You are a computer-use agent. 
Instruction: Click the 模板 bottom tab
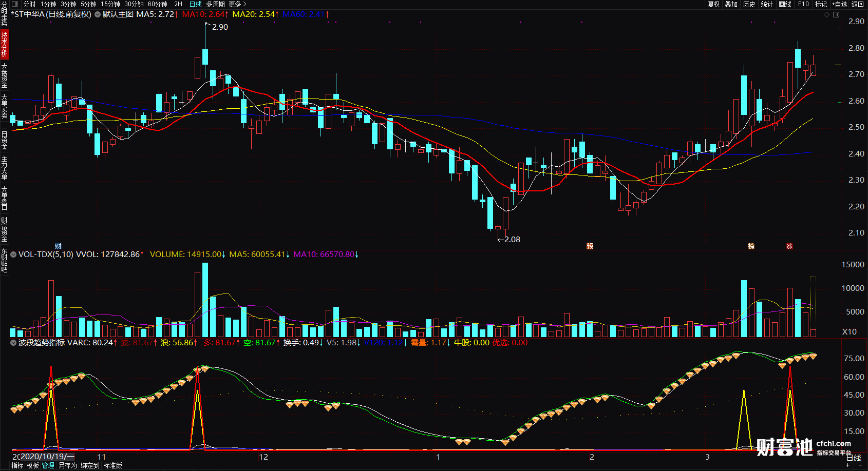click(32, 466)
